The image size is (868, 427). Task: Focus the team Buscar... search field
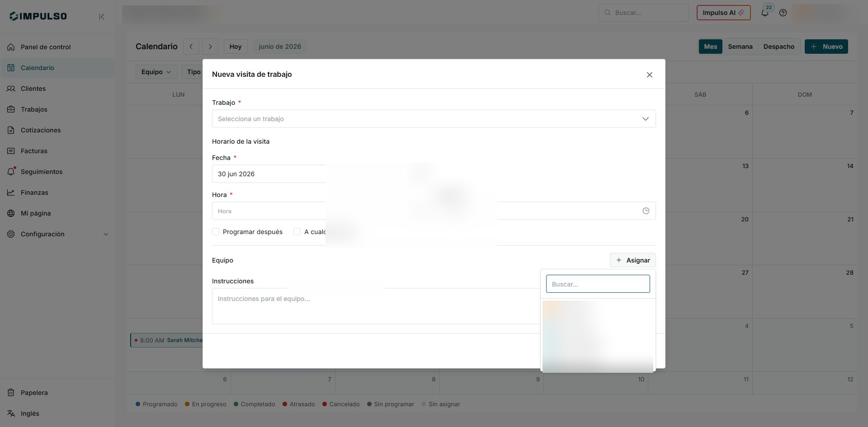coord(598,284)
